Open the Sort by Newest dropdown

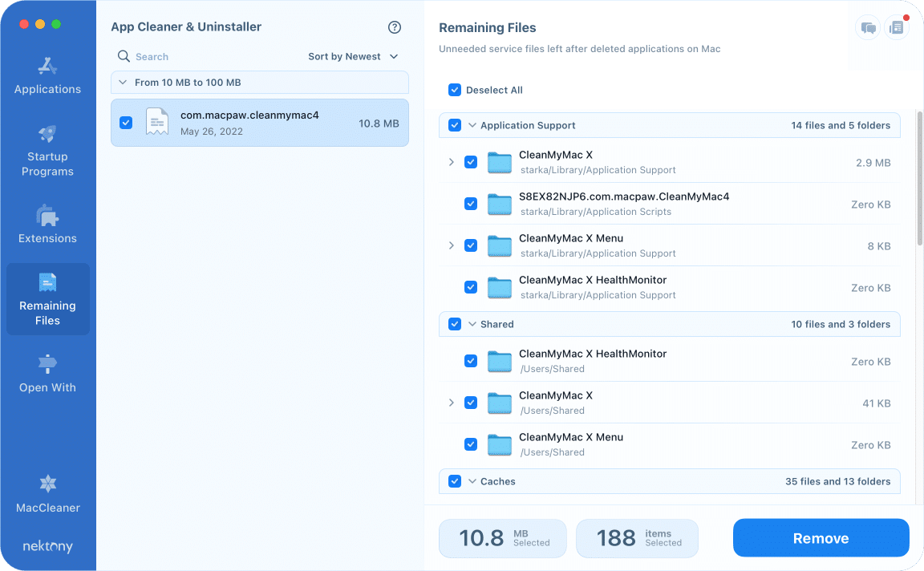click(x=353, y=57)
